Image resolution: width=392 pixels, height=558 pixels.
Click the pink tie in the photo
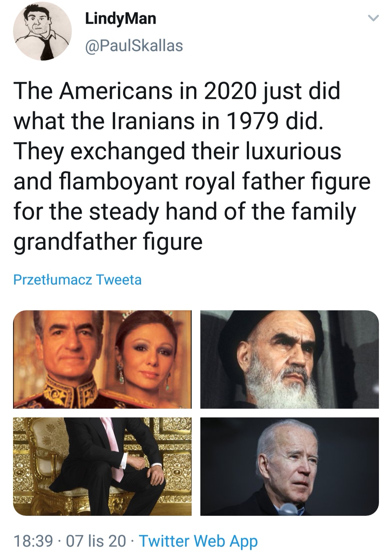click(x=113, y=448)
